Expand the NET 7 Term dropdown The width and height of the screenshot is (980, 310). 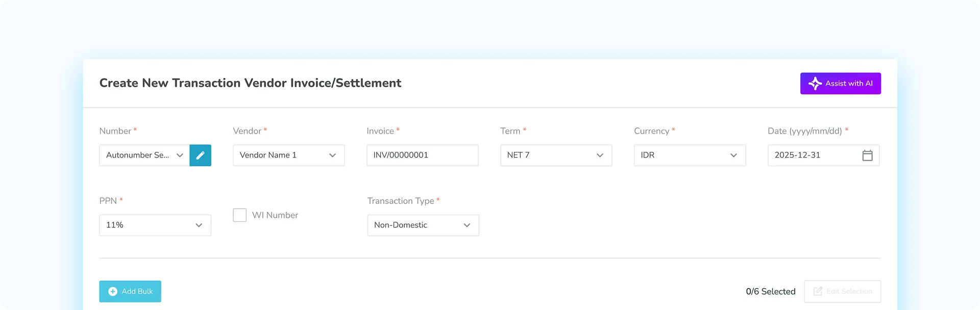(556, 155)
